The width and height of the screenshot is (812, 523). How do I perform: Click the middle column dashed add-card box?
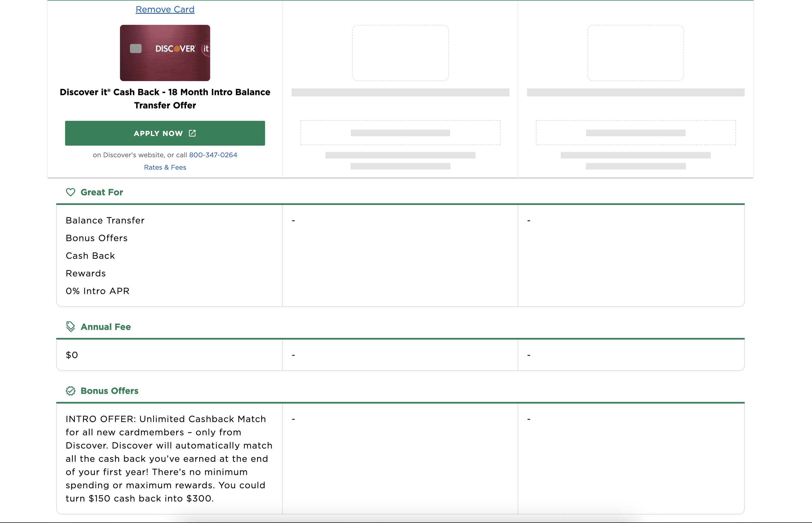[x=400, y=133]
